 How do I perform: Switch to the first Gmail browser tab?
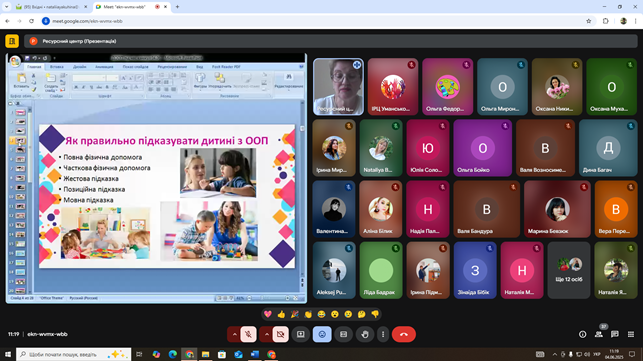(x=51, y=7)
